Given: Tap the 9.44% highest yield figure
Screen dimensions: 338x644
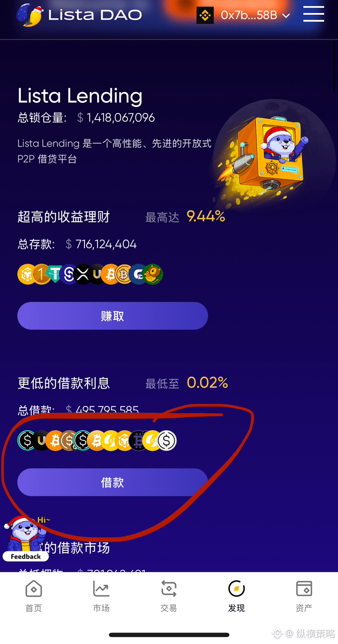Looking at the screenshot, I should pyautogui.click(x=206, y=216).
